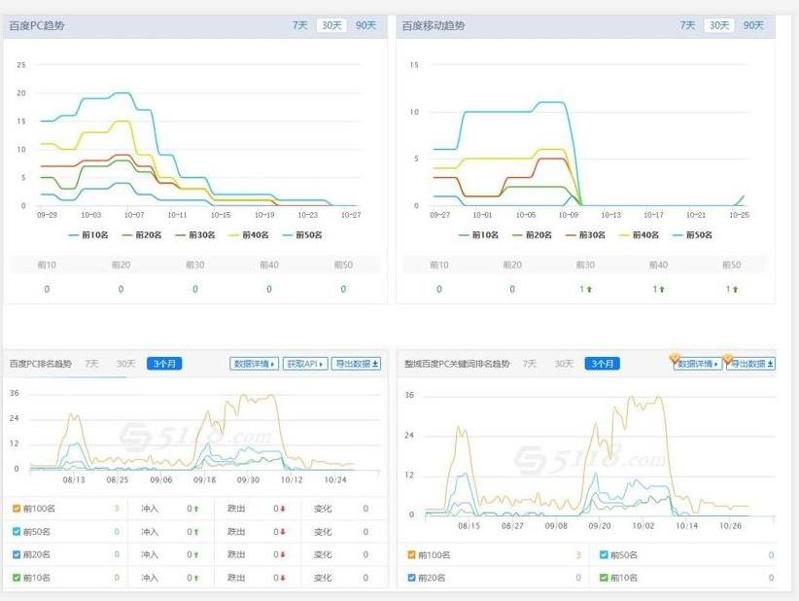Click 跌出 down arrow in 前10名 row
The image size is (799, 601).
[x=283, y=578]
